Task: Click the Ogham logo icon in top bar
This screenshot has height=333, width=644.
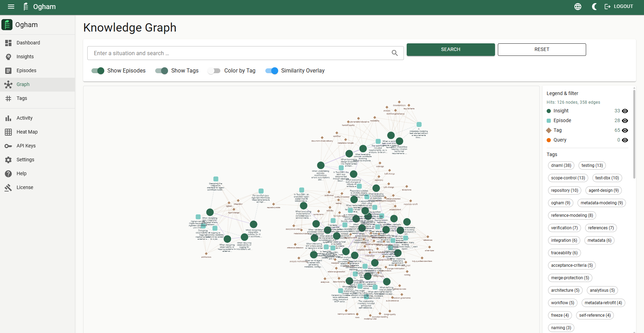Action: (x=26, y=7)
